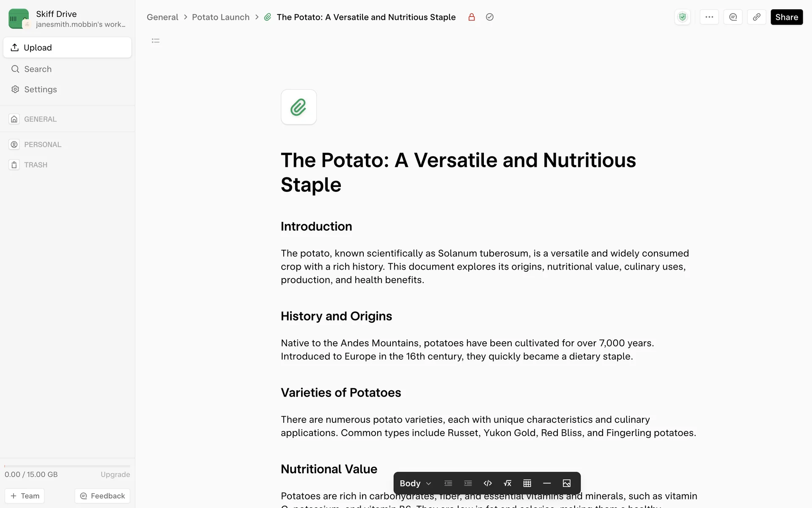Click the Upgrade storage link
Image resolution: width=812 pixels, height=508 pixels.
click(x=115, y=475)
